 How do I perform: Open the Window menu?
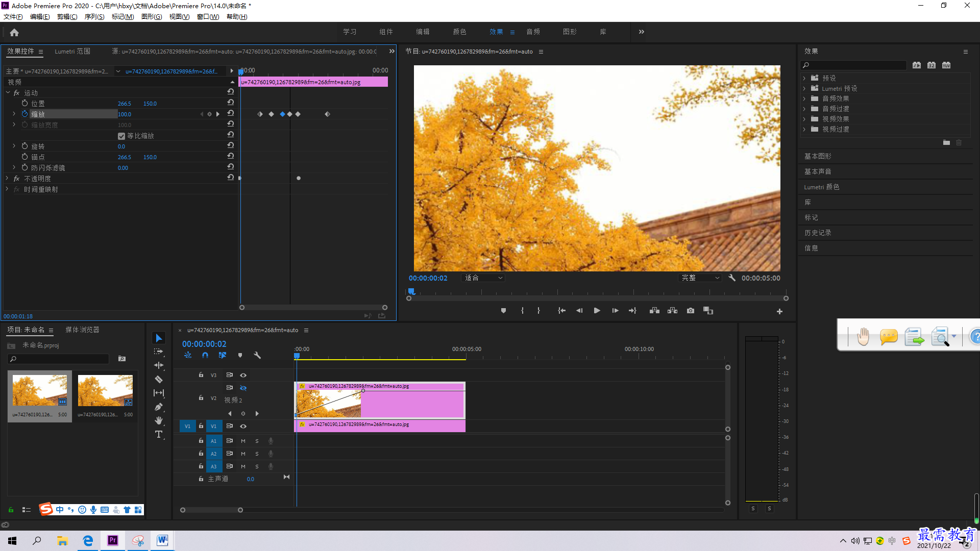(x=208, y=17)
